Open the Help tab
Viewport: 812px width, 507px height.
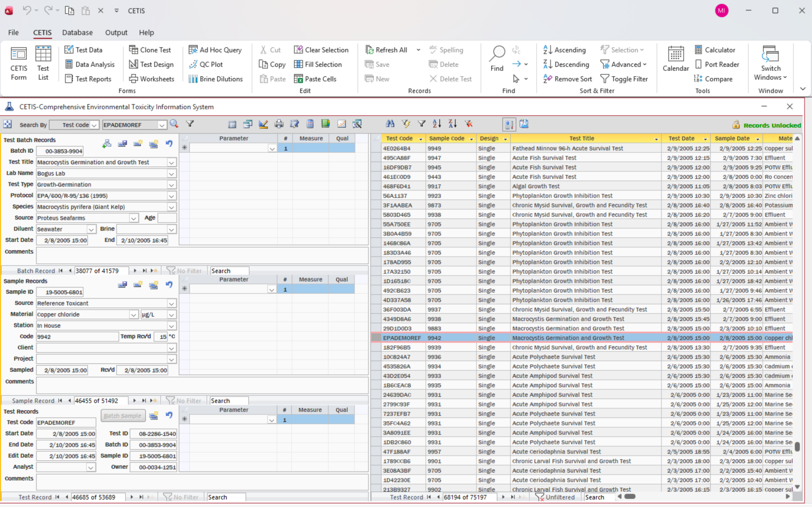[x=146, y=33]
